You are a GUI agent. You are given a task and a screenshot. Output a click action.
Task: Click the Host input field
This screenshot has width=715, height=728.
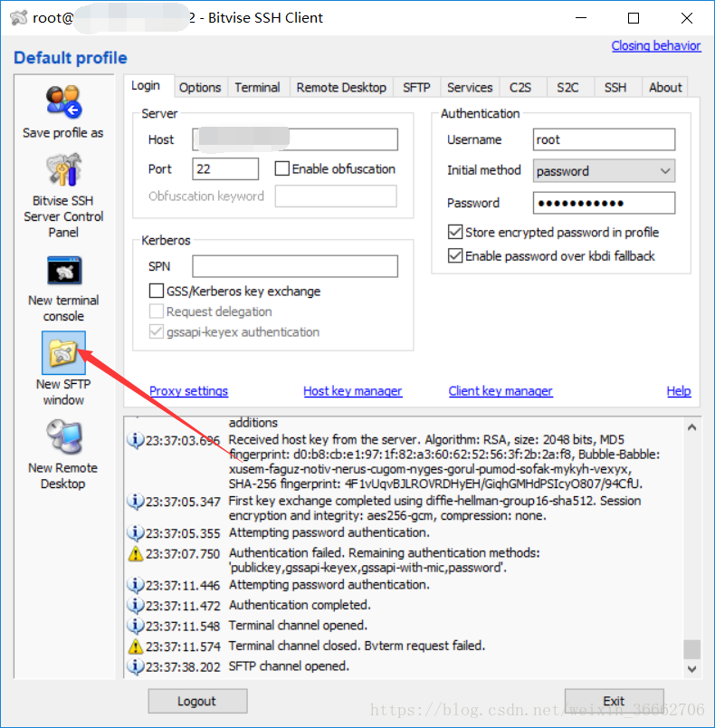[295, 139]
